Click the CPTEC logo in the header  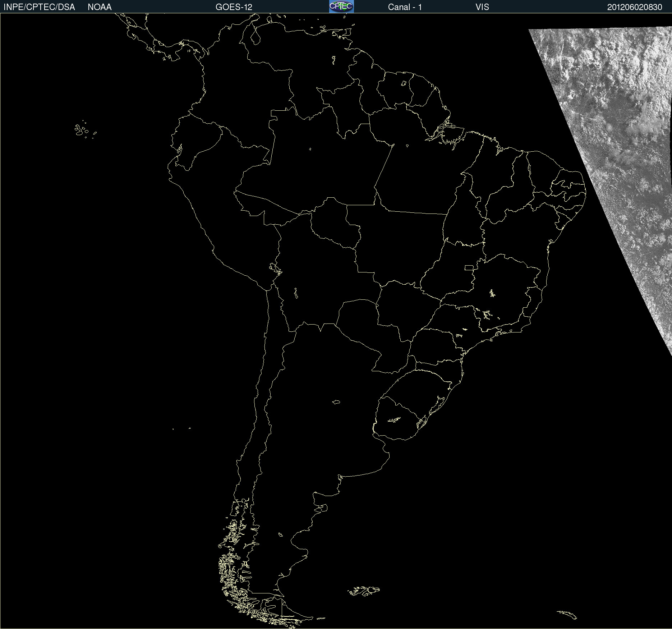click(x=341, y=6)
